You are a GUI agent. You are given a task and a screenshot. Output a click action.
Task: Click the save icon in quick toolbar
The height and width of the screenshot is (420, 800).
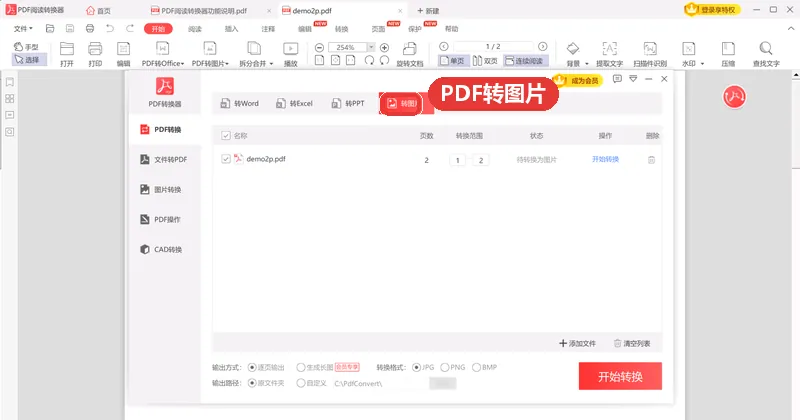click(70, 29)
